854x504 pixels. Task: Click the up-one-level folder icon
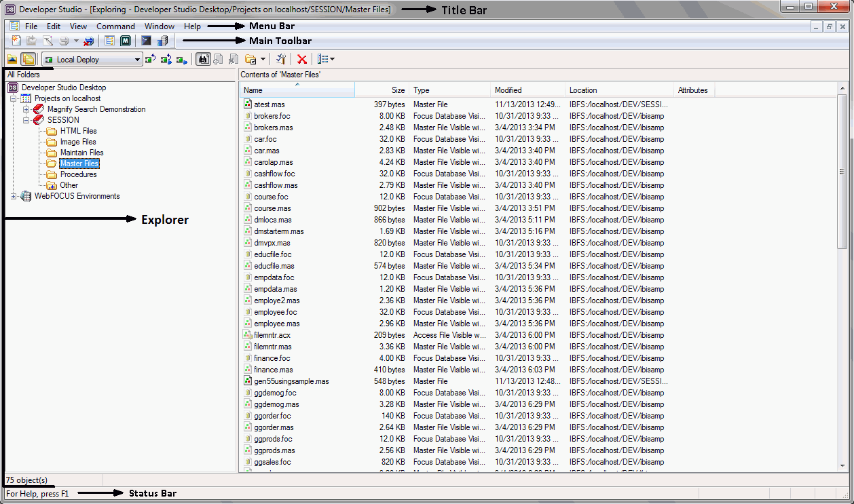12,60
